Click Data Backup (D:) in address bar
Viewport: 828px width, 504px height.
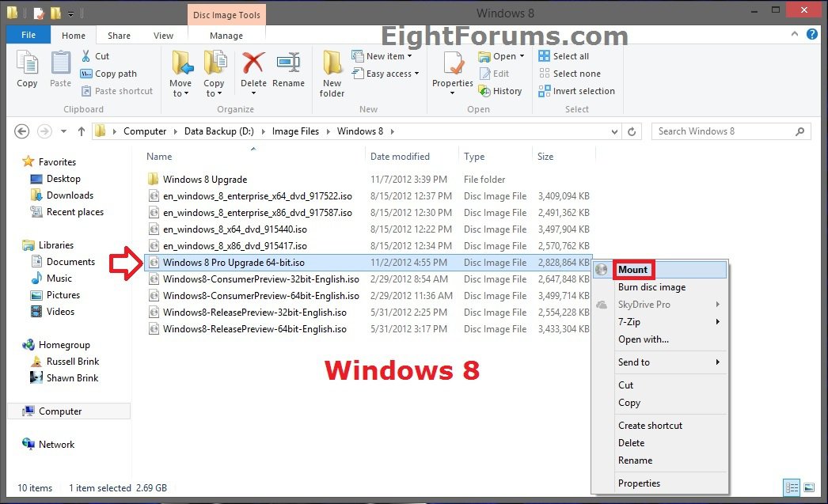(x=218, y=131)
